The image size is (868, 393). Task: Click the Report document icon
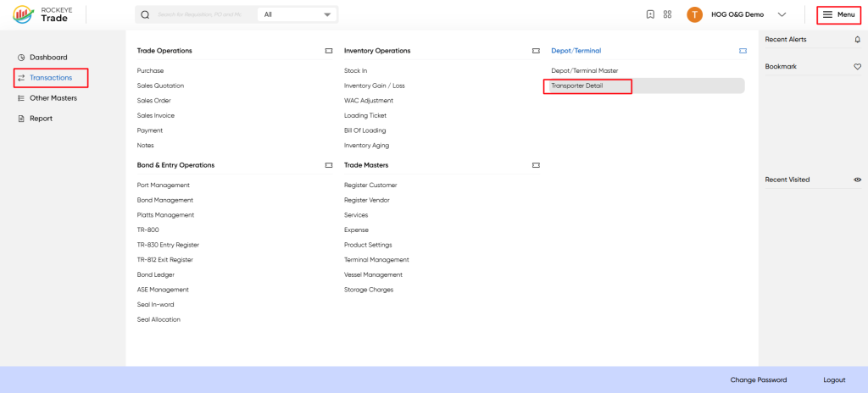[x=21, y=119]
